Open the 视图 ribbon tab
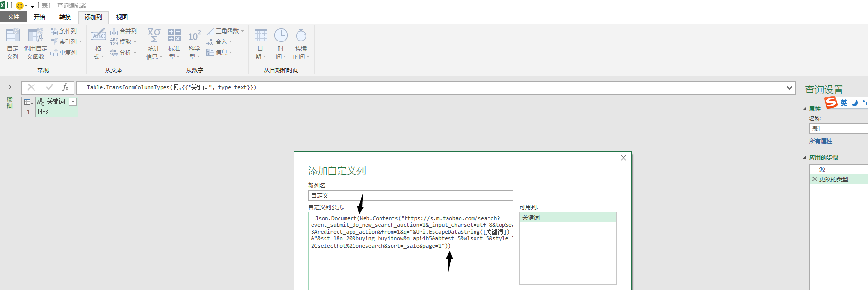The width and height of the screenshot is (868, 290). tap(122, 17)
